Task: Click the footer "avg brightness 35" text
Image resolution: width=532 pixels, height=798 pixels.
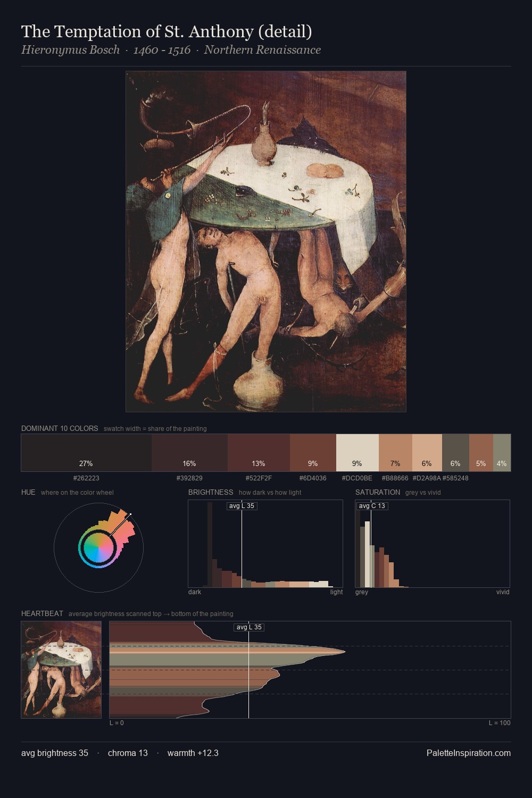Action: pyautogui.click(x=55, y=753)
